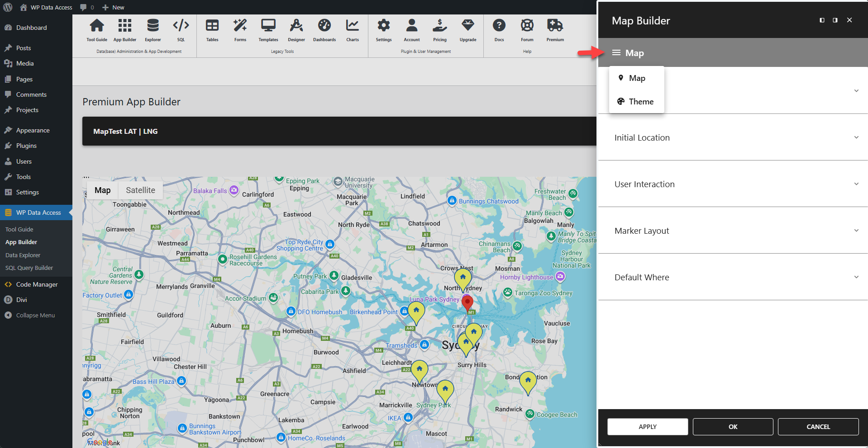Click CANCEL to discard map changes

818,426
